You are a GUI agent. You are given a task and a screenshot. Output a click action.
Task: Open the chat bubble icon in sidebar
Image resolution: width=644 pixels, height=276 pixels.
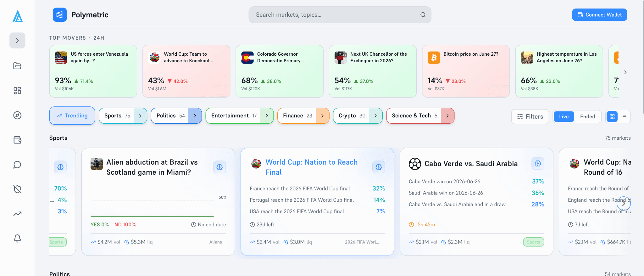coord(17,165)
